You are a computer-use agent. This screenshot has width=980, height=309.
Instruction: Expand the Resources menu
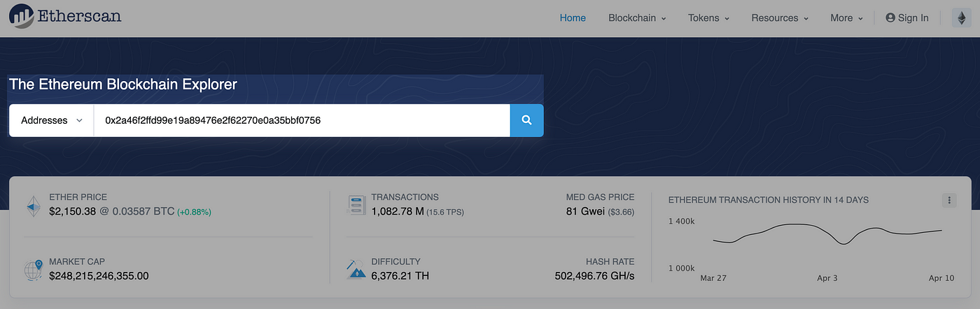pyautogui.click(x=780, y=18)
